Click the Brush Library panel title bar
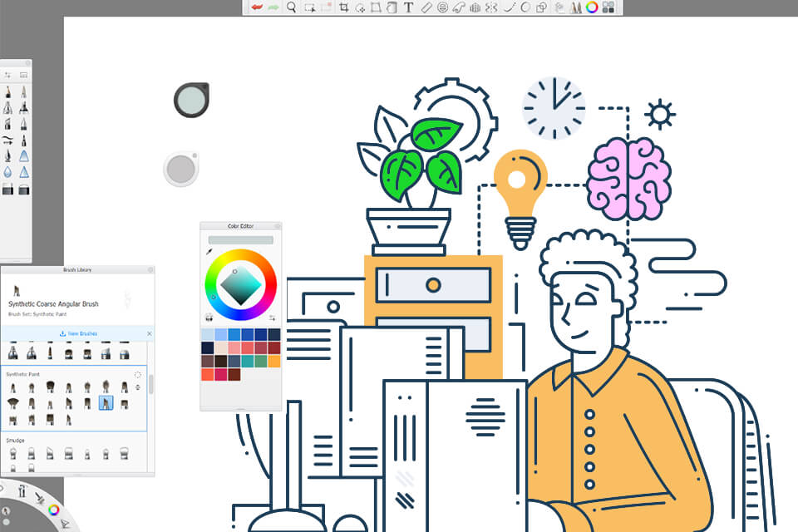This screenshot has width=798, height=532. click(76, 270)
